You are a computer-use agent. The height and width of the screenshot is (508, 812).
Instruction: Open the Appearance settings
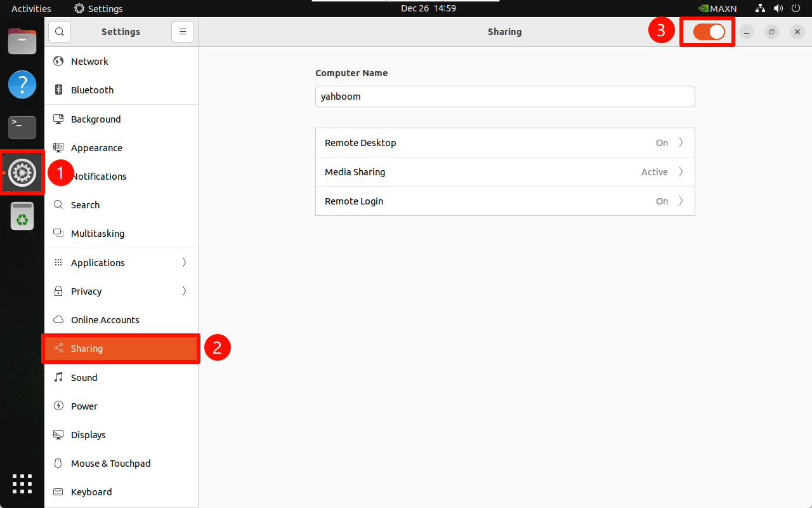coord(96,147)
